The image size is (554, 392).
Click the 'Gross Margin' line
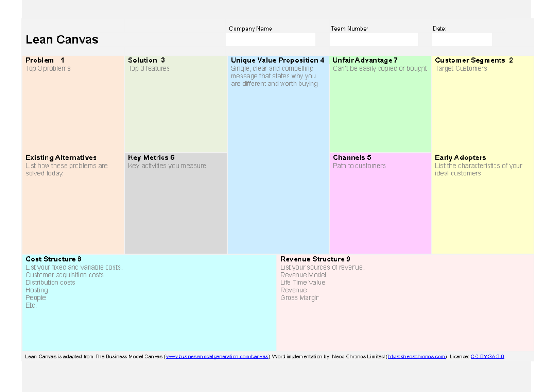(x=300, y=298)
